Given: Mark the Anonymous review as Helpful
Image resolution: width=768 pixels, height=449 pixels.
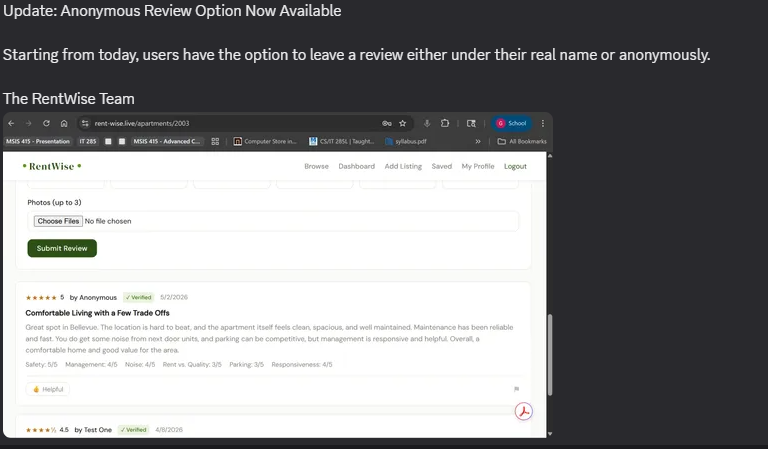Looking at the screenshot, I should click(48, 389).
